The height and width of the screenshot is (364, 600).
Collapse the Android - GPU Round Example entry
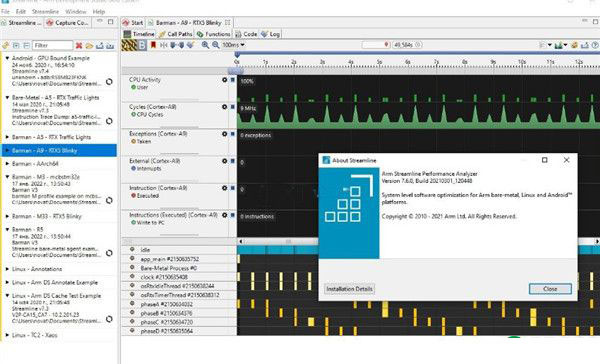[x=7, y=58]
